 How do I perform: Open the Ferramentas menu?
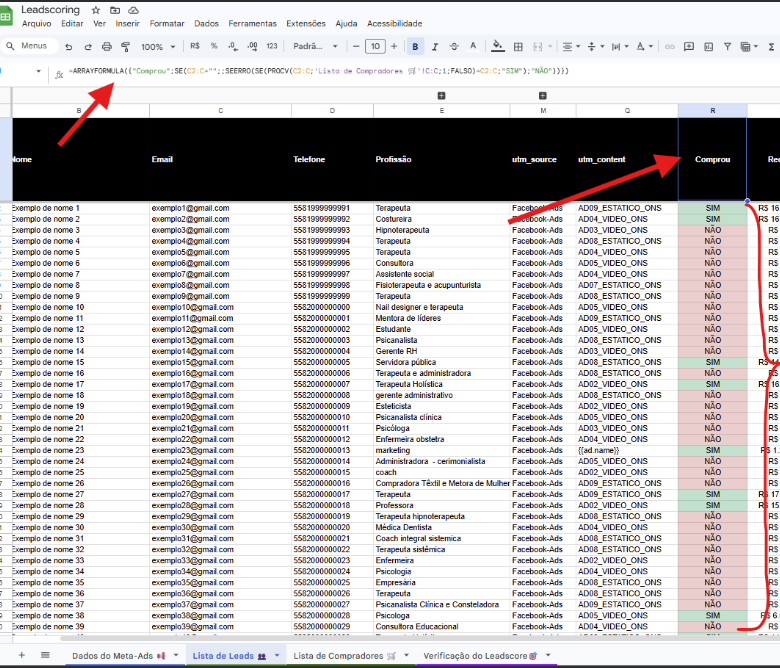(252, 23)
